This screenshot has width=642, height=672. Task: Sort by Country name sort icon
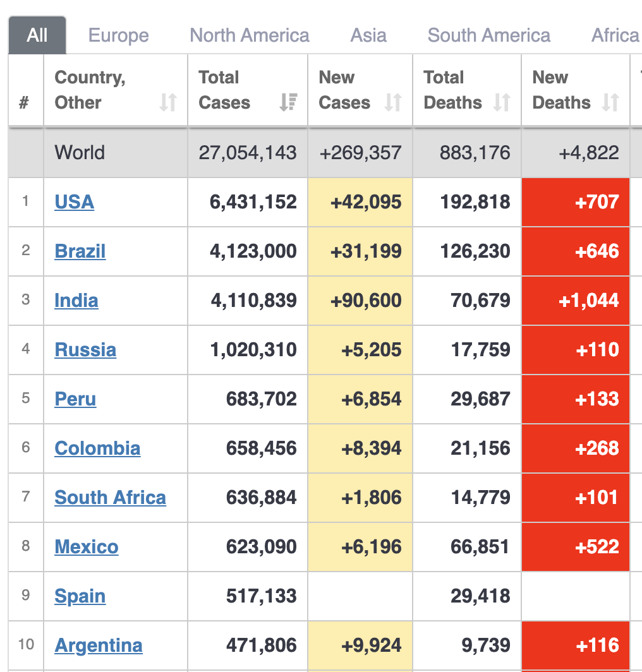[168, 102]
